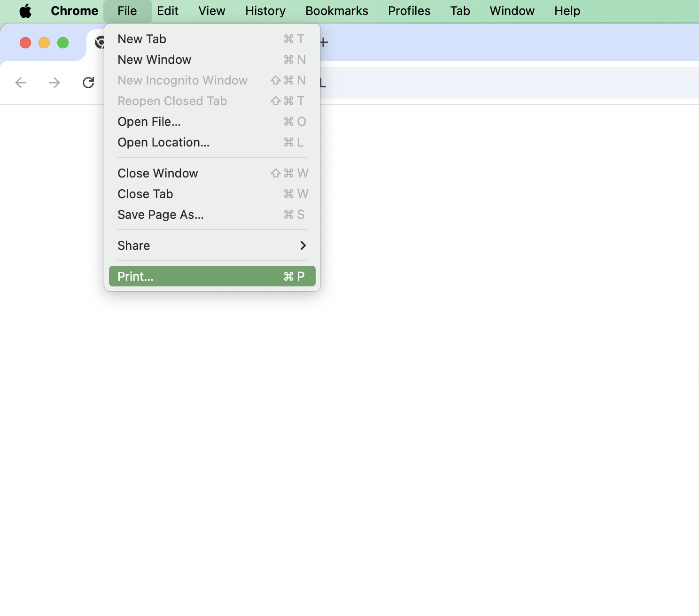The width and height of the screenshot is (699, 616).
Task: Open the Profiles menu
Action: point(409,11)
